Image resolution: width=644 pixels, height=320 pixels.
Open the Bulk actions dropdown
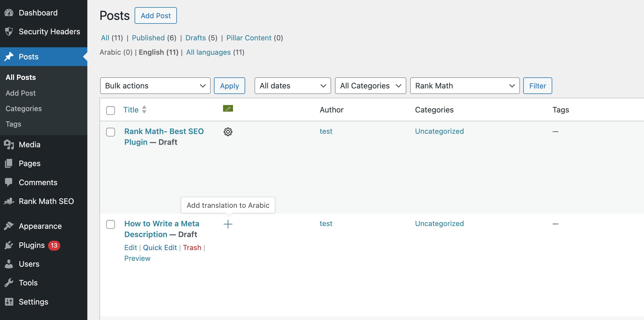[x=155, y=86]
